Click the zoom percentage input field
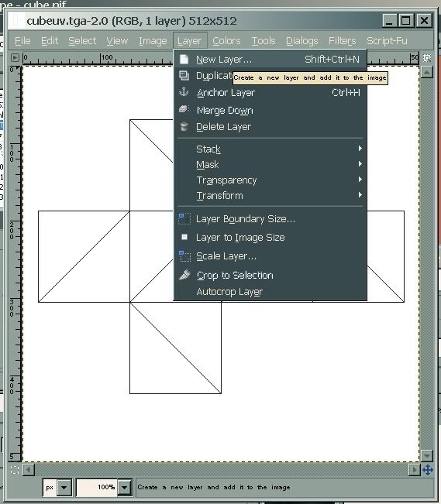The image size is (441, 504). coord(97,487)
